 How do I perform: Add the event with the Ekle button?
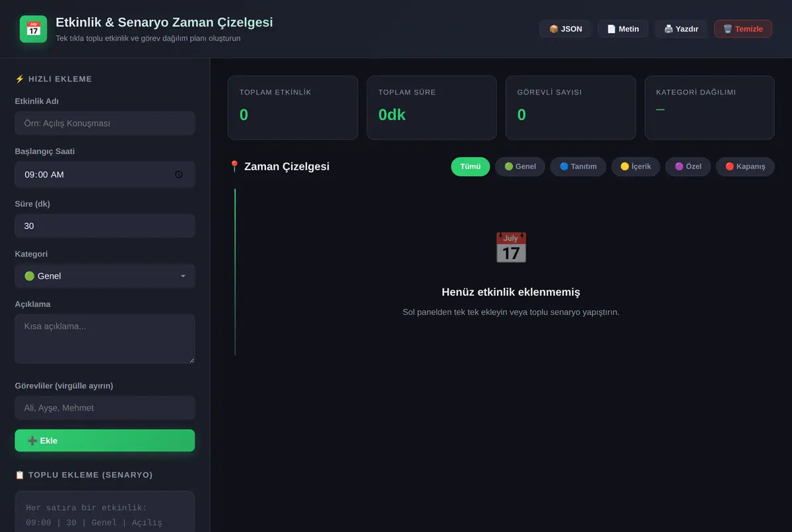105,440
